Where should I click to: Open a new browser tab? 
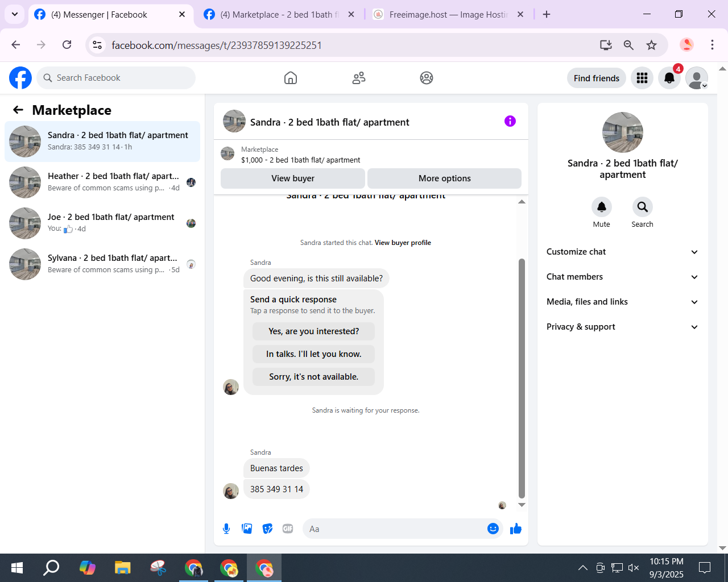(547, 15)
